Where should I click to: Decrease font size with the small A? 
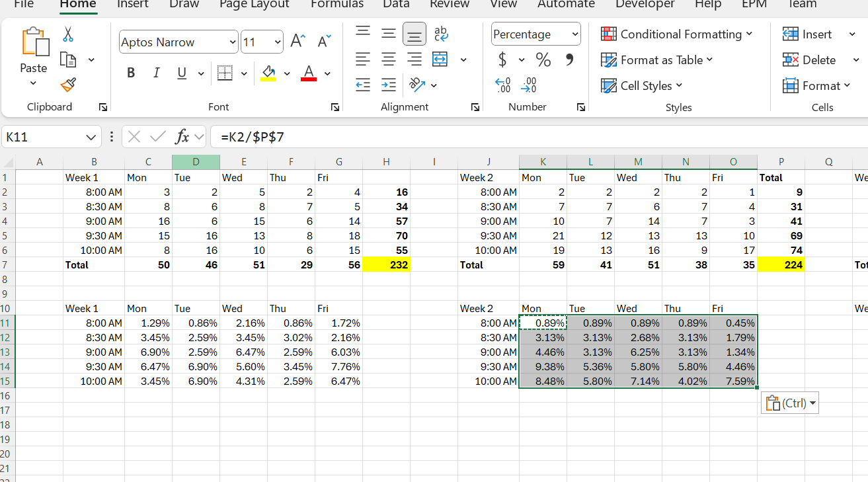[324, 42]
